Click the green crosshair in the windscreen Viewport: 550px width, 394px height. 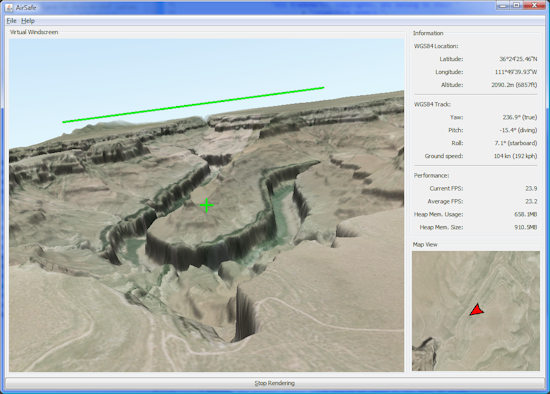click(207, 206)
